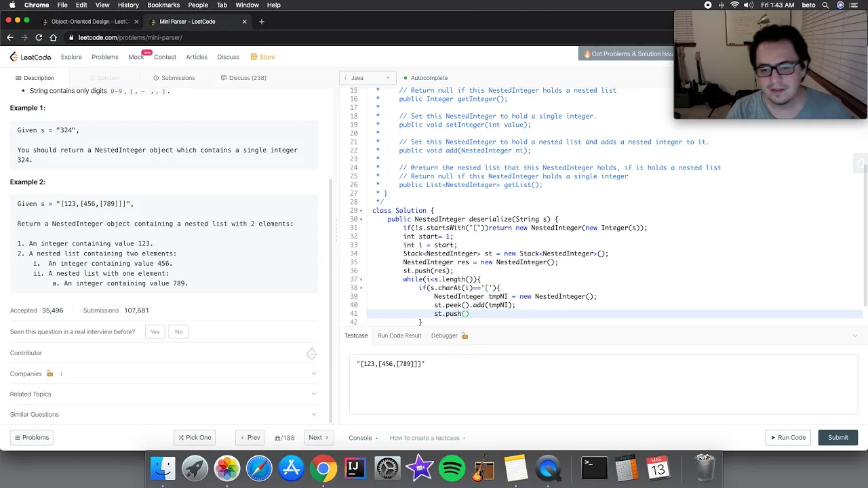868x488 pixels.
Task: Click Companies lock icon
Action: (50, 373)
